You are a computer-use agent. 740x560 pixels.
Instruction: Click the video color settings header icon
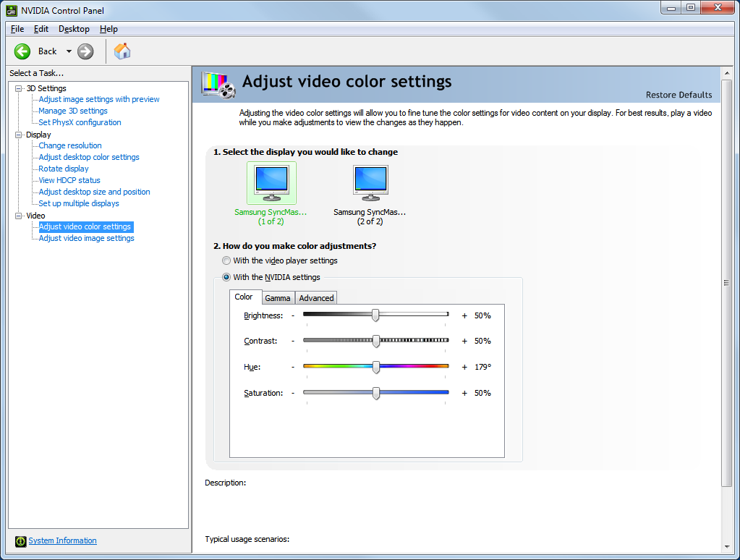[218, 85]
